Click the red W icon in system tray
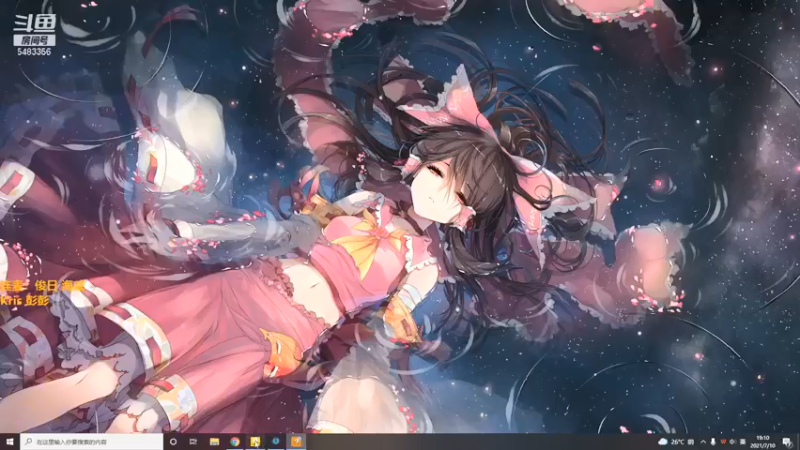This screenshot has height=450, width=800. [723, 442]
